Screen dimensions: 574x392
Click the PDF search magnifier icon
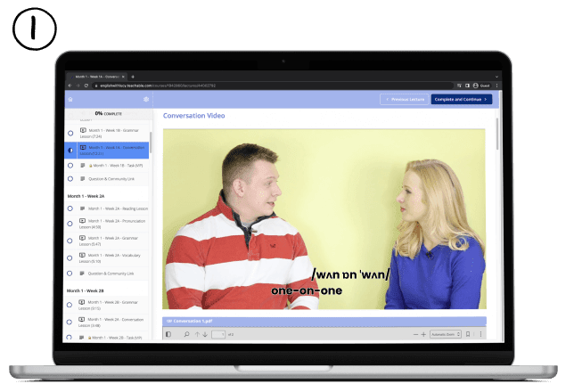(x=186, y=334)
